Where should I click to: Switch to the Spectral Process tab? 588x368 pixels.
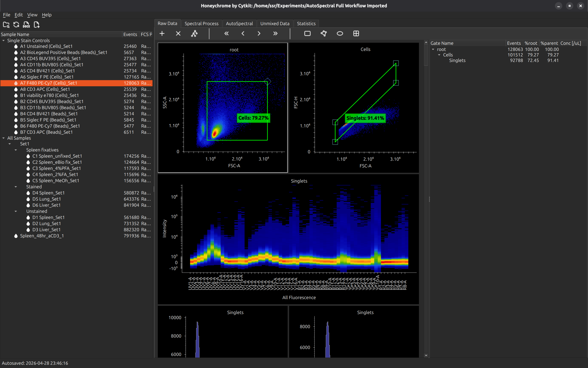coord(201,24)
